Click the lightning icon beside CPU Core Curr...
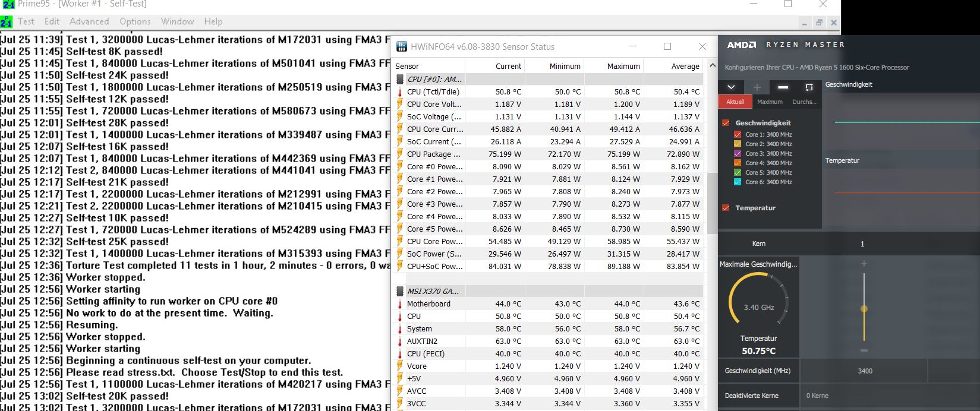Image resolution: width=980 pixels, height=411 pixels. [x=400, y=129]
